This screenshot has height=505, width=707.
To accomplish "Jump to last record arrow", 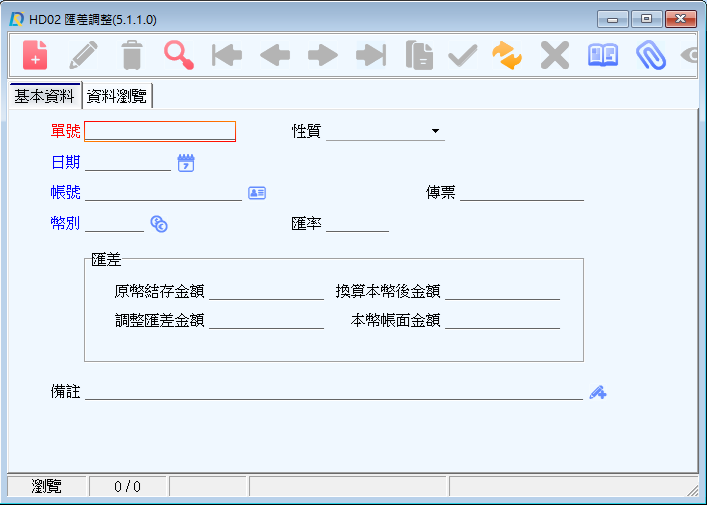I will pos(371,55).
